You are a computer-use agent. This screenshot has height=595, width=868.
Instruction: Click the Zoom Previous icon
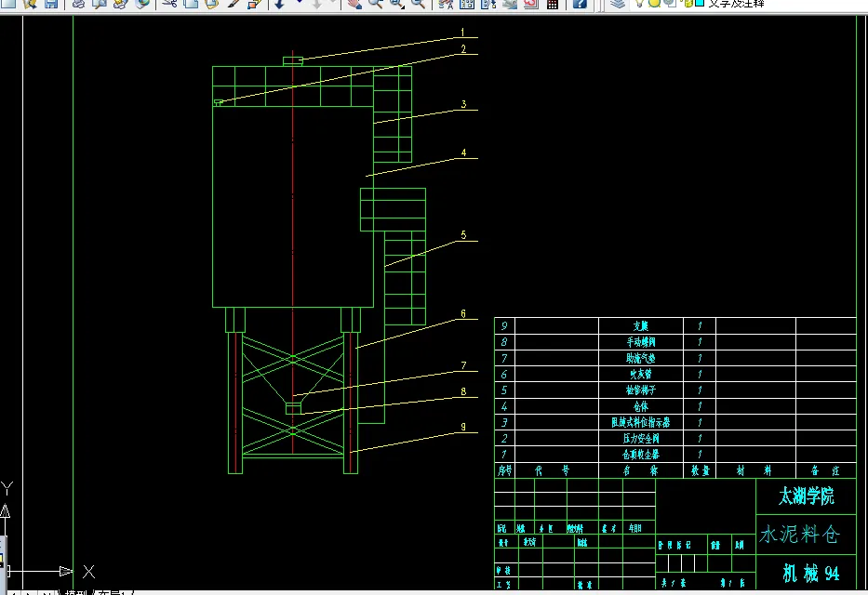coord(418,4)
